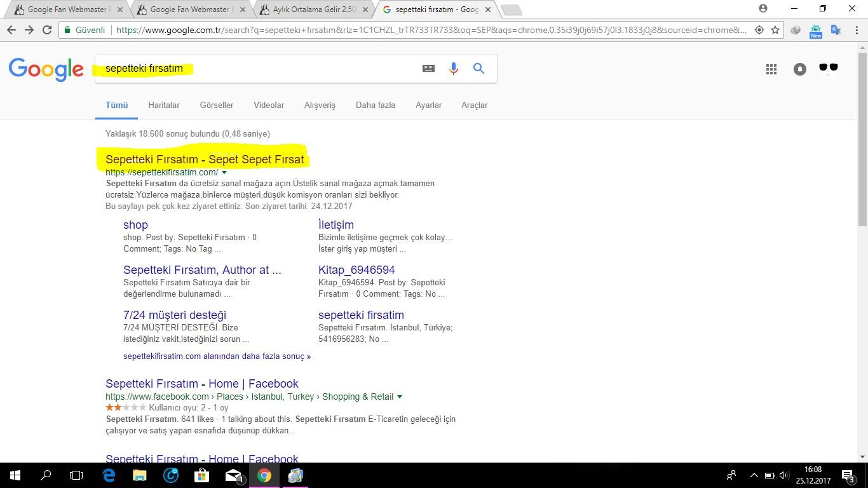868x488 pixels.
Task: Expand the arrow beside sepettekifirsatim.com URL
Action: coord(224,173)
